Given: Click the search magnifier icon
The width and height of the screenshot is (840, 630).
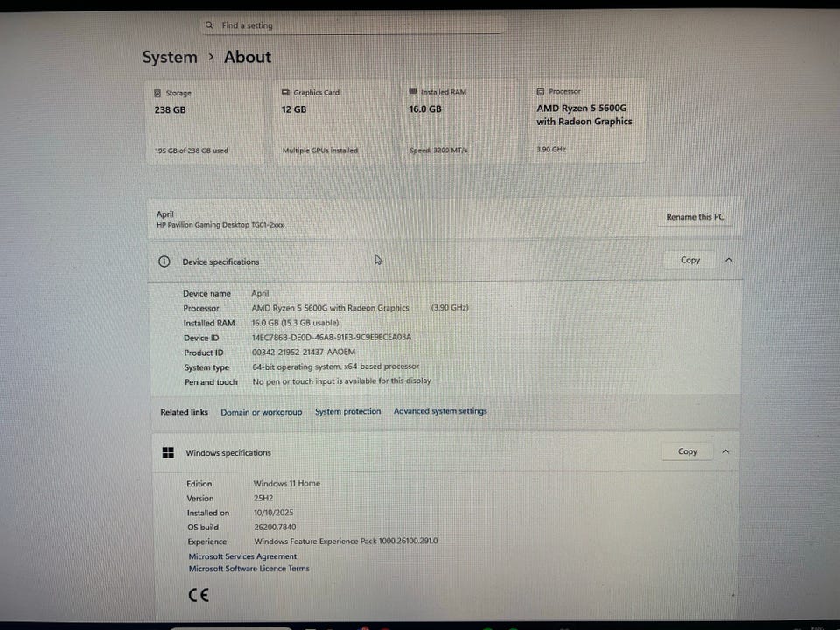Looking at the screenshot, I should pos(209,25).
